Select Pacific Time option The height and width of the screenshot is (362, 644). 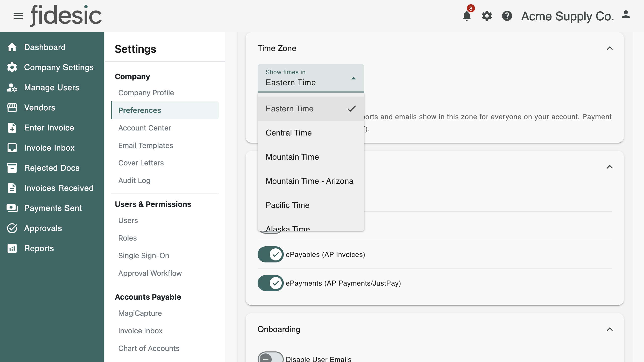pyautogui.click(x=311, y=205)
